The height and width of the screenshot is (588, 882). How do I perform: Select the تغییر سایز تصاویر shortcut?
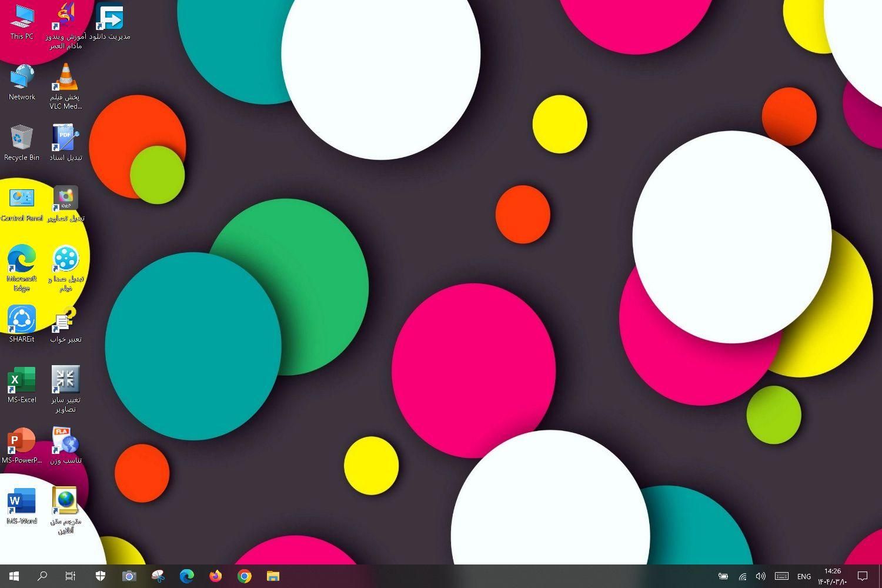pyautogui.click(x=65, y=390)
